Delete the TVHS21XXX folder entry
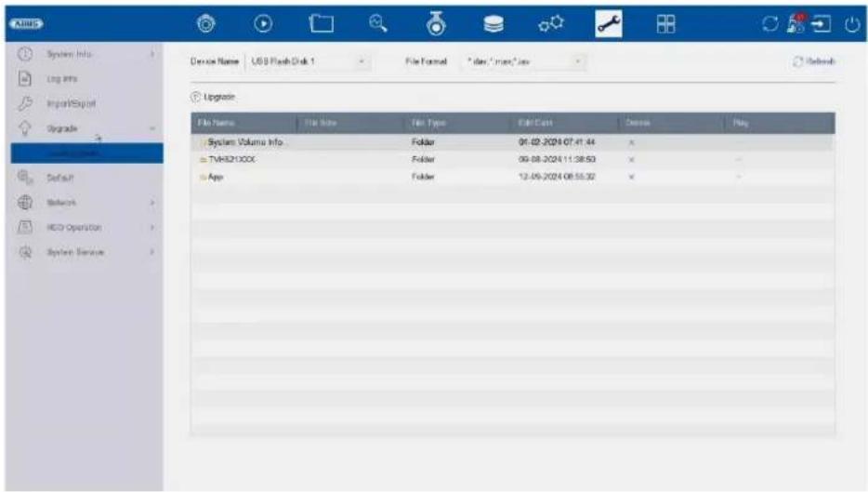868x492 pixels. 631,160
